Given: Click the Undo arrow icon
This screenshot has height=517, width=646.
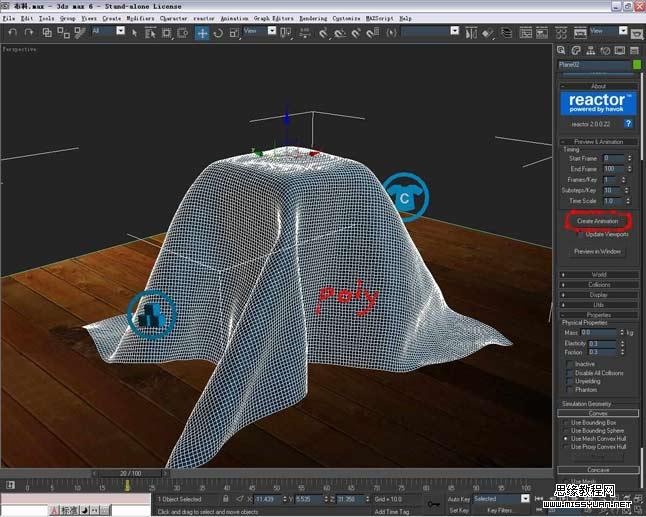Looking at the screenshot, I should click(x=13, y=33).
